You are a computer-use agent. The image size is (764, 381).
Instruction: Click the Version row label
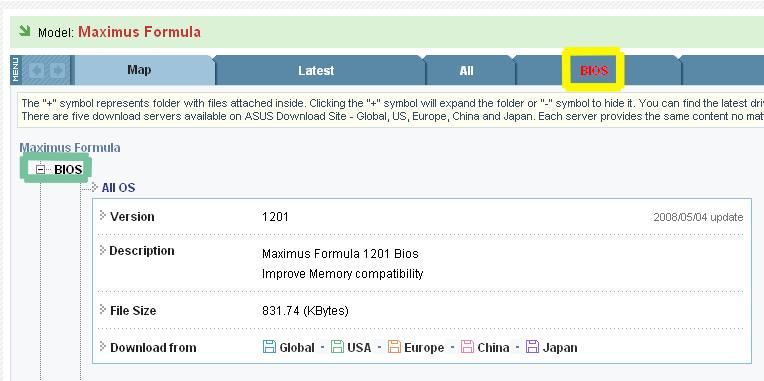132,217
